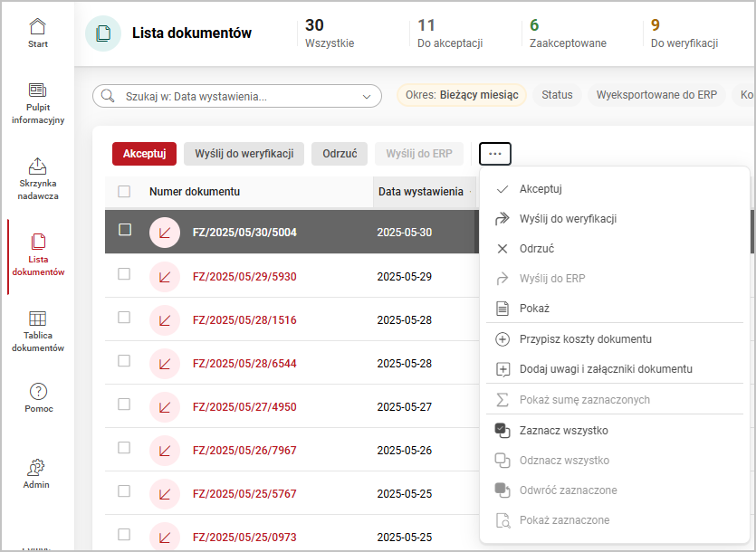Click chart icon for FZ/2025/05/27/4950

pos(165,407)
